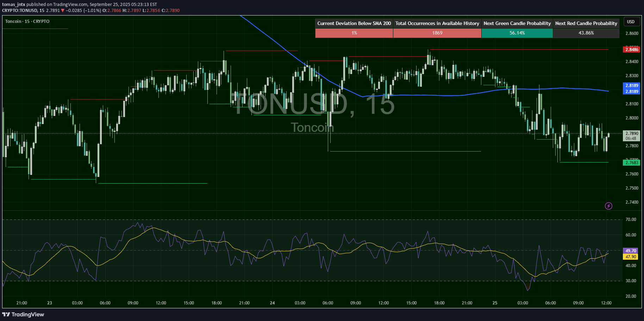Click the Toncoin · 15 · CRYPTO legend title
The image size is (644, 321).
pyautogui.click(x=27, y=21)
